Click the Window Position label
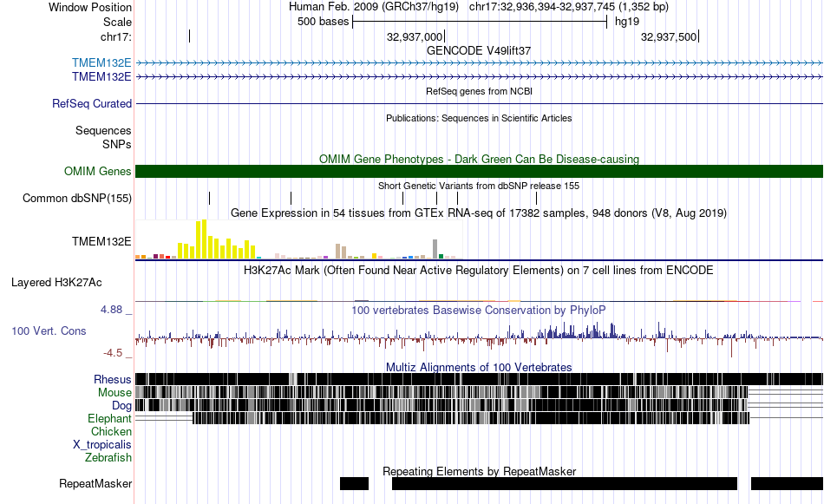The image size is (824, 504). point(90,7)
